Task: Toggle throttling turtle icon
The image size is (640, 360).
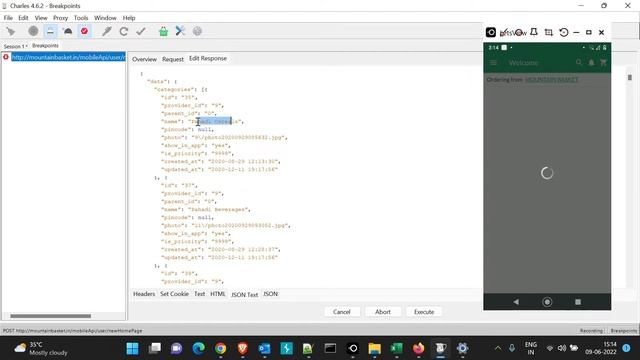Action: coord(67,31)
